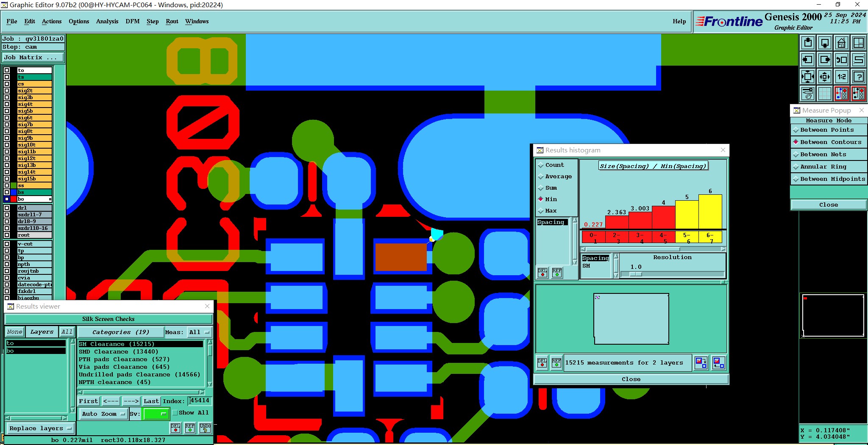This screenshot has width=868, height=445.
Task: Select the Average radio option
Action: click(555, 177)
